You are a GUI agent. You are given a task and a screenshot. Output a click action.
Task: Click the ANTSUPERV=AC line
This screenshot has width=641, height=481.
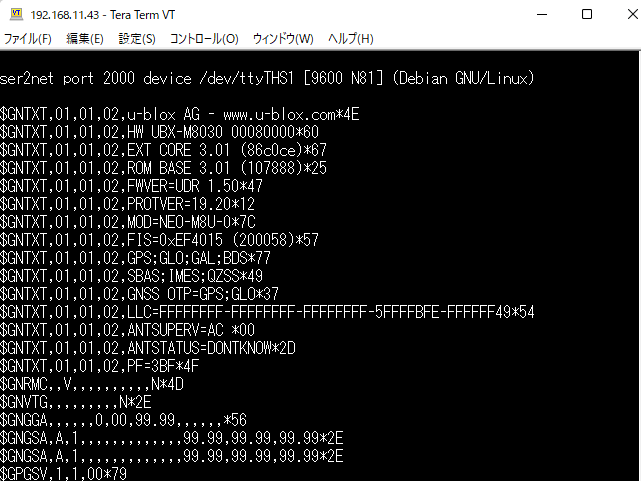click(x=128, y=330)
